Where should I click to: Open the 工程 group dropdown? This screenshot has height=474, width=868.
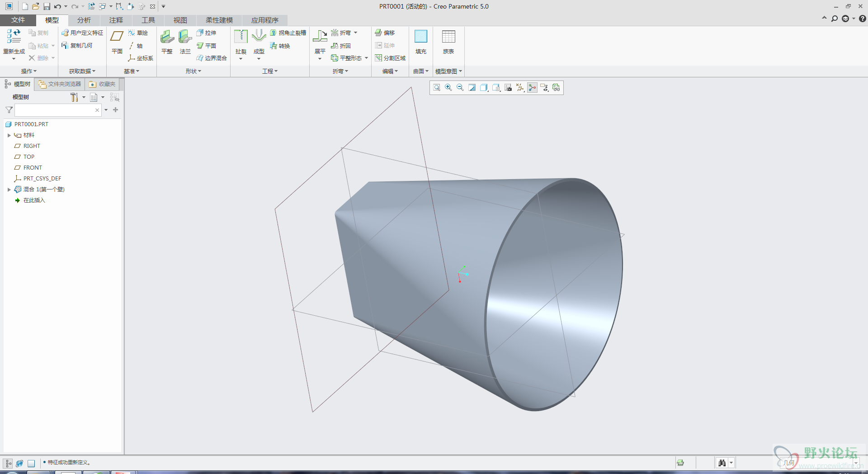270,71
